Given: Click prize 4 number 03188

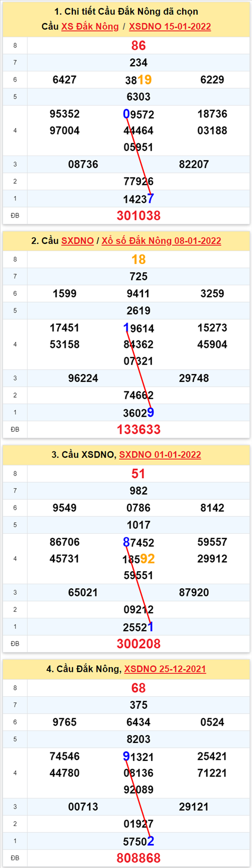Looking at the screenshot, I should 212,131.
